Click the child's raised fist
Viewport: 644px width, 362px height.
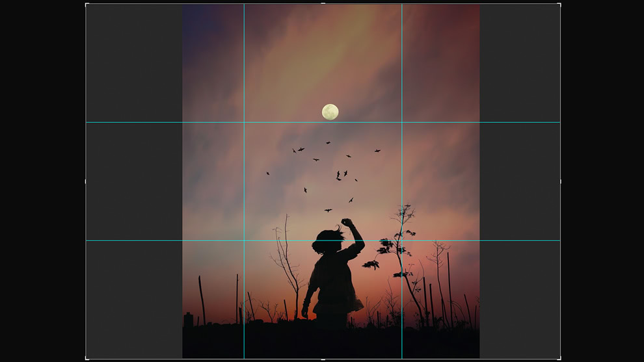(x=347, y=222)
